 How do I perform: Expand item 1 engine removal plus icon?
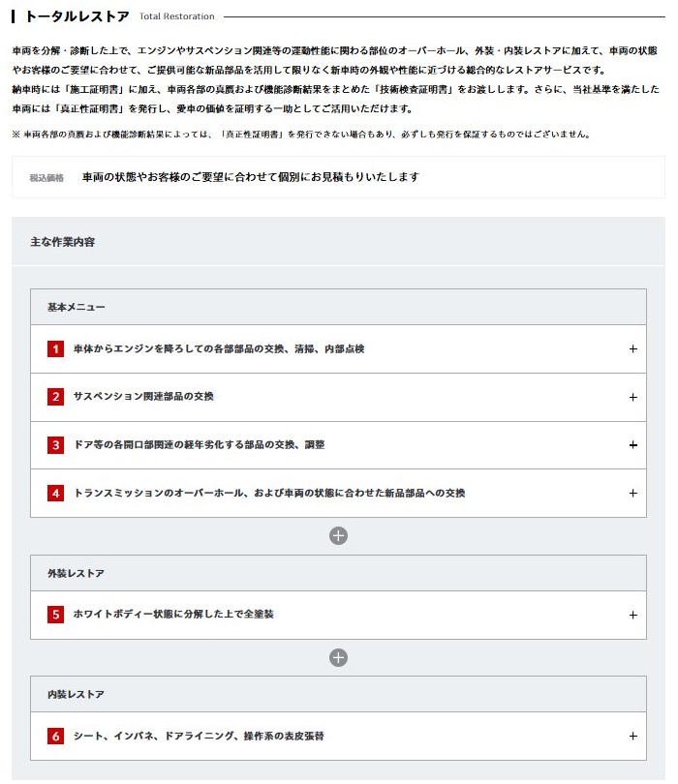[633, 348]
